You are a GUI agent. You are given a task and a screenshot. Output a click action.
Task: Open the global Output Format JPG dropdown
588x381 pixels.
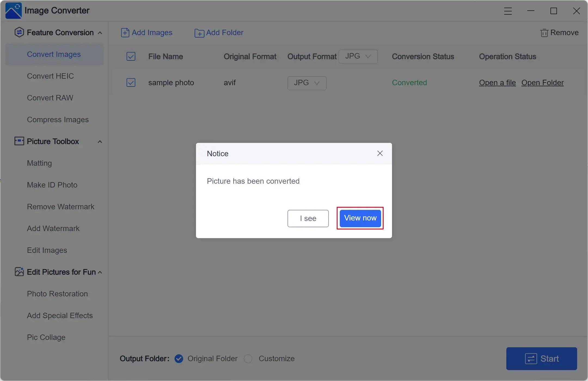[x=358, y=56]
